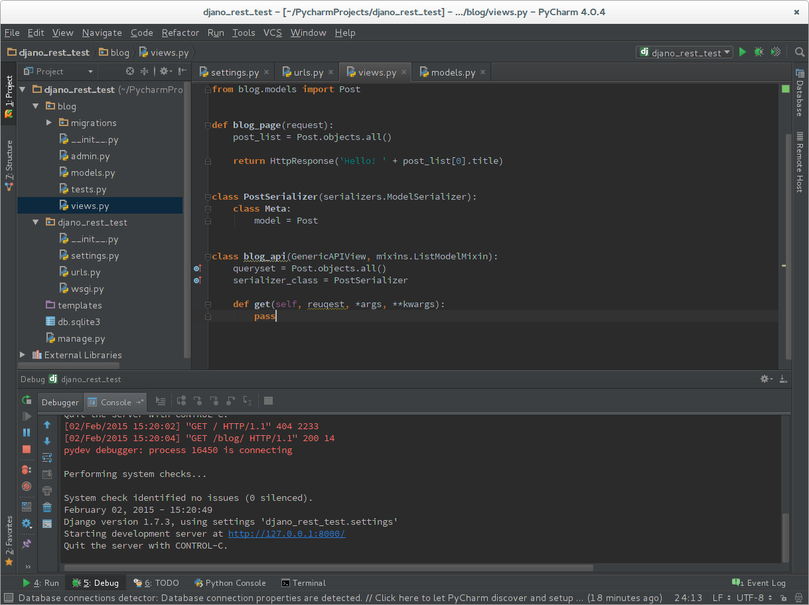Image resolution: width=809 pixels, height=605 pixels.
Task: Collapse the inner djano_rest_test folder
Action: pos(36,222)
